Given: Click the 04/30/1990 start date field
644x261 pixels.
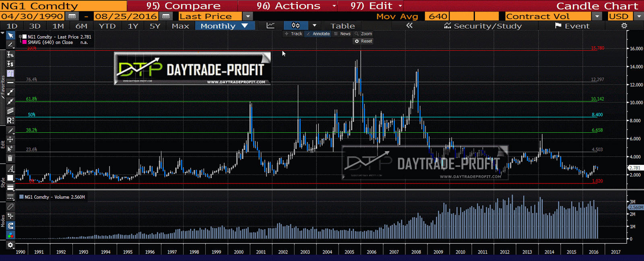Looking at the screenshot, I should 32,16.
